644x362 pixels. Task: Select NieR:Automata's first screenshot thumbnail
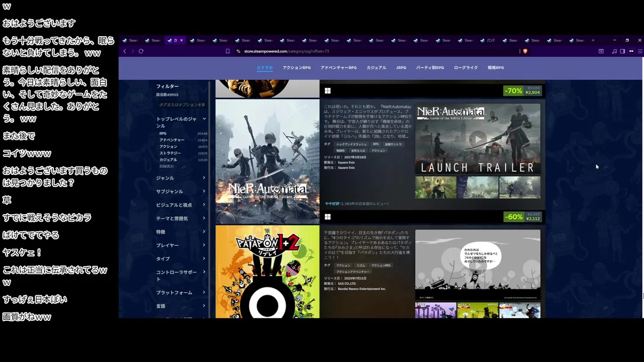[436, 187]
